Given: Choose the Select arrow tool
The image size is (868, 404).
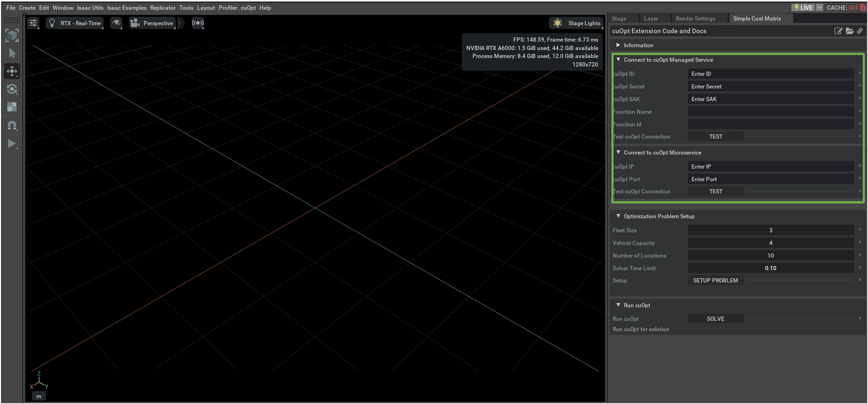Looking at the screenshot, I should 12,53.
